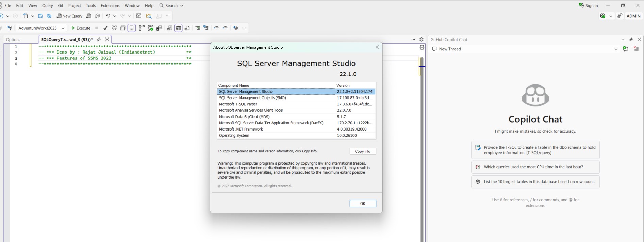Open the Extensions menu

[x=110, y=6]
